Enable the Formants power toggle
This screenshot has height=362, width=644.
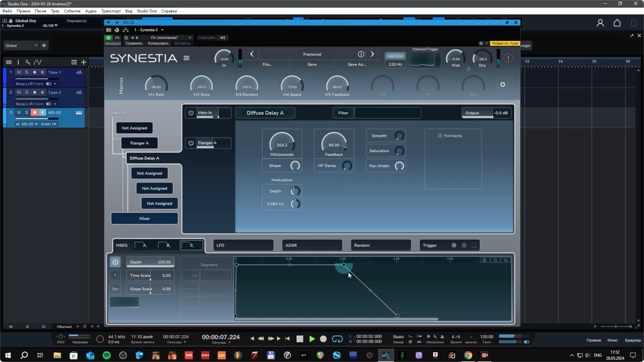[440, 136]
